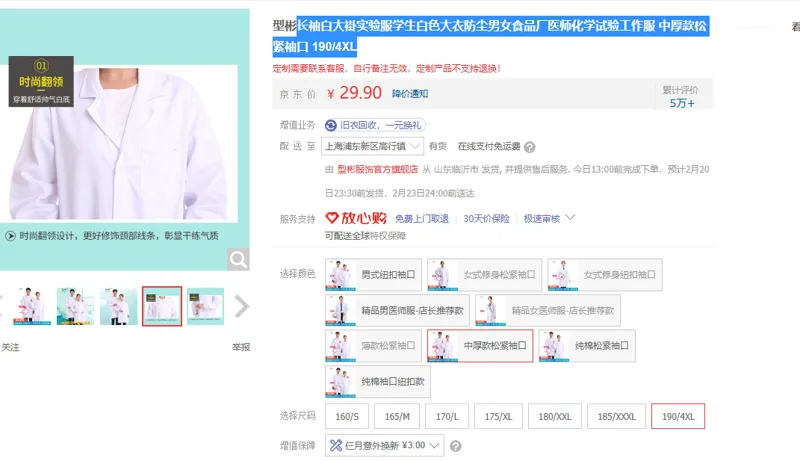Click the 免费上门取退 service link

(x=422, y=219)
